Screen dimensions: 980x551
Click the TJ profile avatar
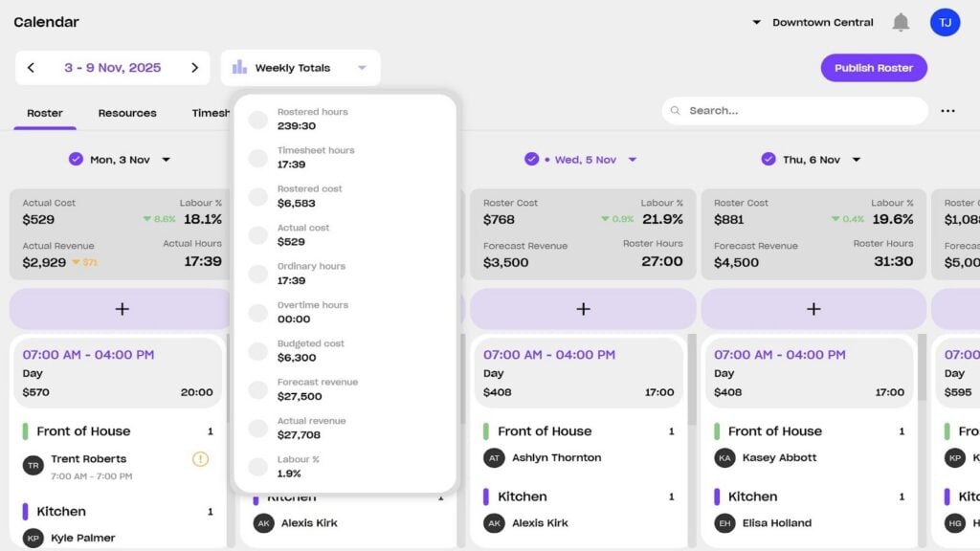(945, 22)
